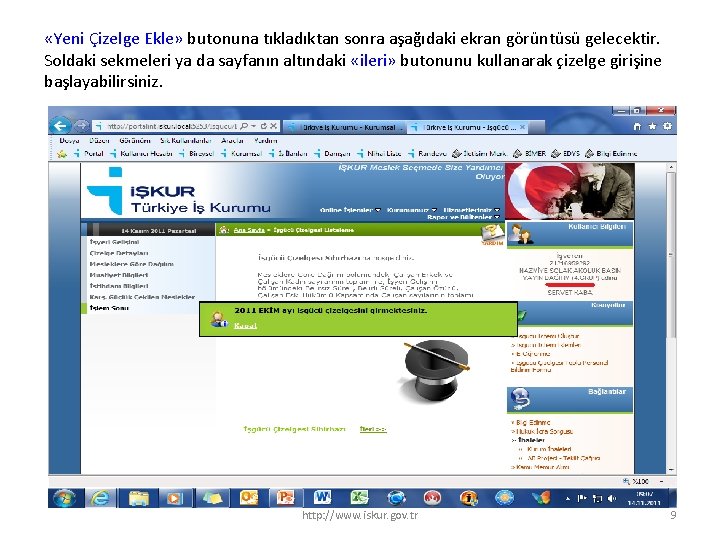The height and width of the screenshot is (540, 720).
Task: Open the Araçlar menu
Action: tap(232, 141)
